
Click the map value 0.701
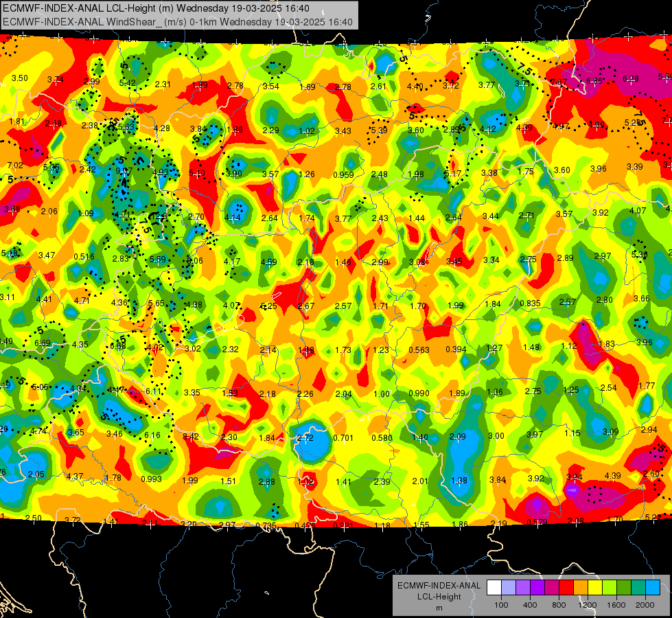coord(343,437)
